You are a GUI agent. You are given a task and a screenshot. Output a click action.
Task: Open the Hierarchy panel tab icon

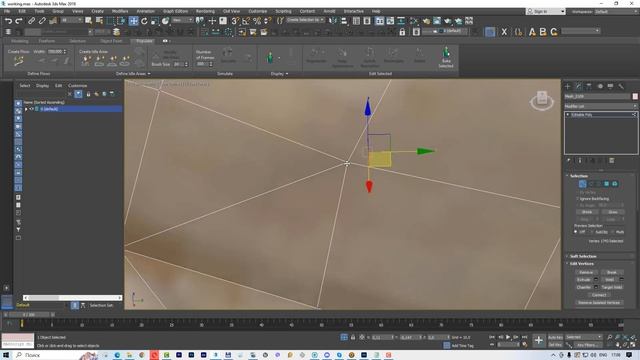coord(589,86)
